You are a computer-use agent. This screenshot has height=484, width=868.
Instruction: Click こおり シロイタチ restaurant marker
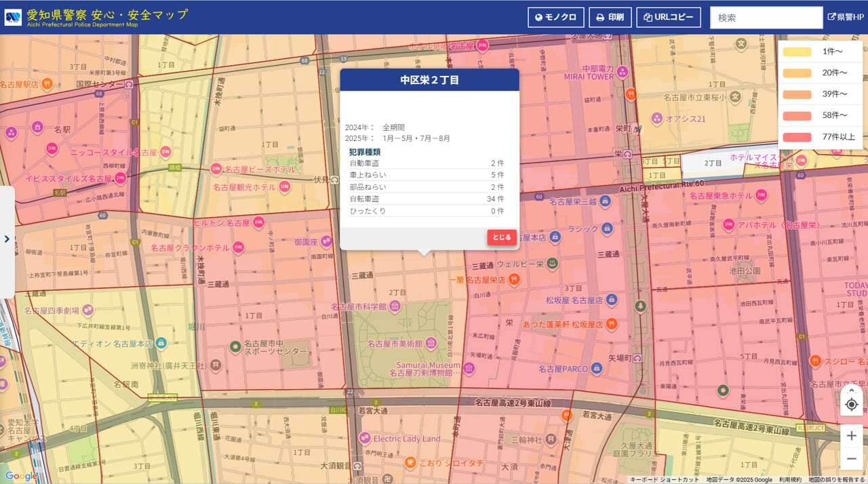[x=410, y=462]
